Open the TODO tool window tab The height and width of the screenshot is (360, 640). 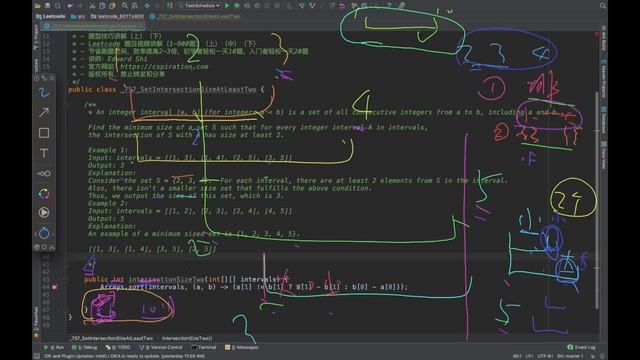point(118,347)
